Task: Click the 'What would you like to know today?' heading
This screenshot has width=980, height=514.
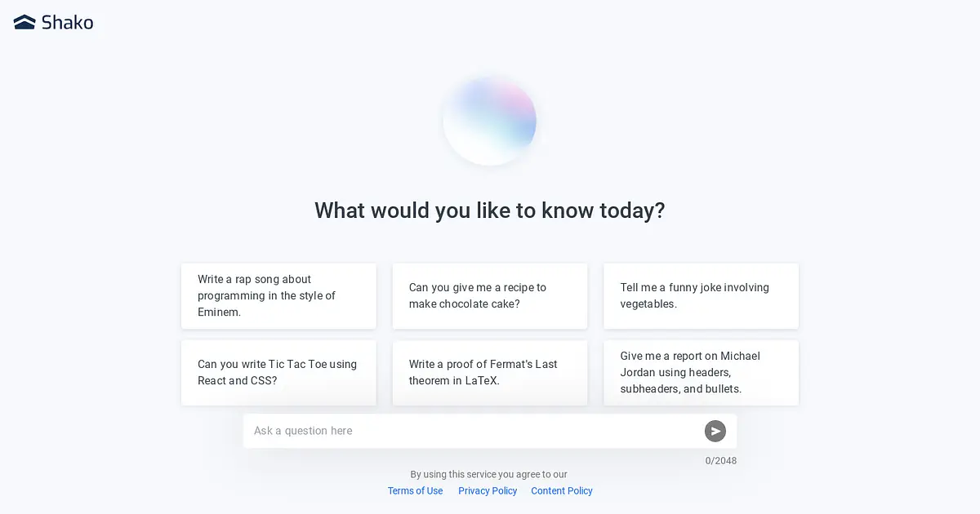Action: [x=490, y=210]
